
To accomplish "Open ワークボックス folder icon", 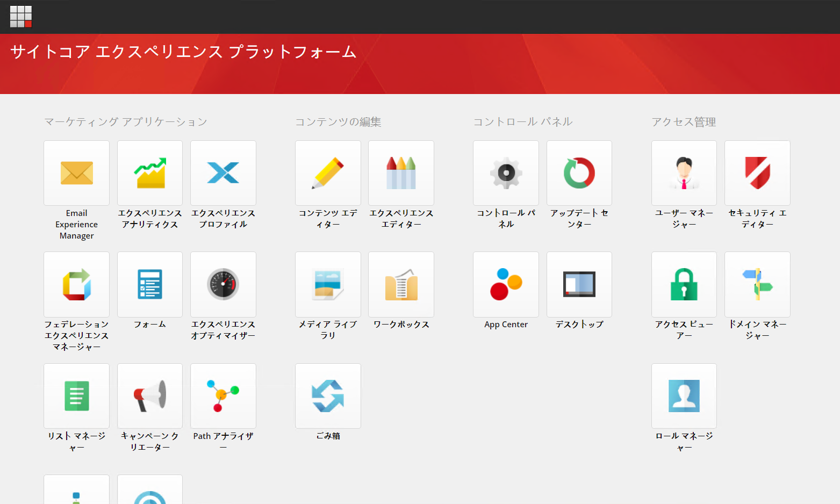I will point(401,284).
